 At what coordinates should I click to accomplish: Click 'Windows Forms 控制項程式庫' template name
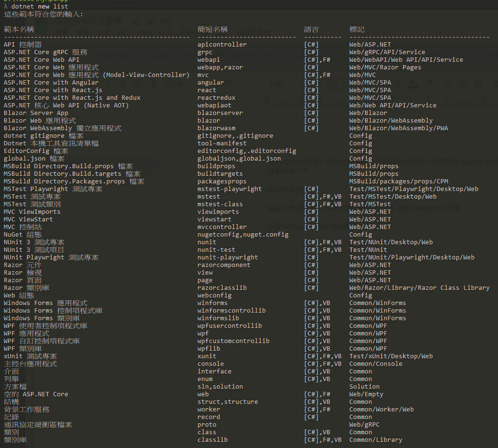(53, 311)
